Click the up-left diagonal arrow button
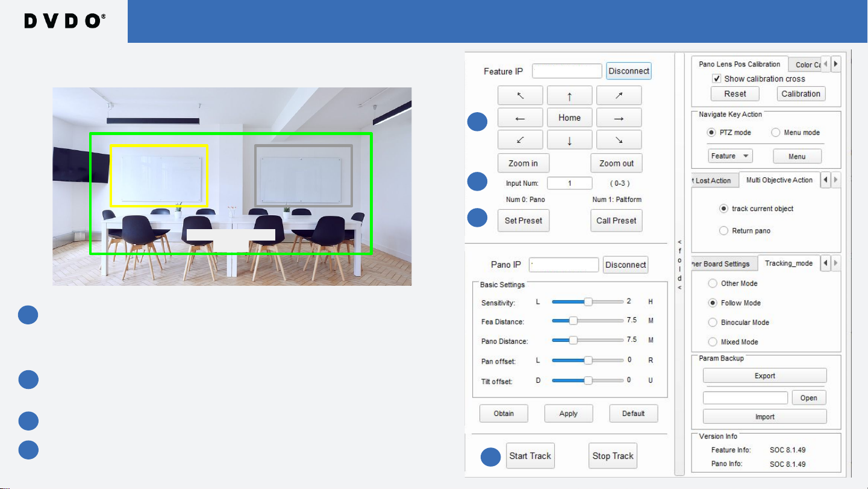The image size is (868, 489). (520, 95)
